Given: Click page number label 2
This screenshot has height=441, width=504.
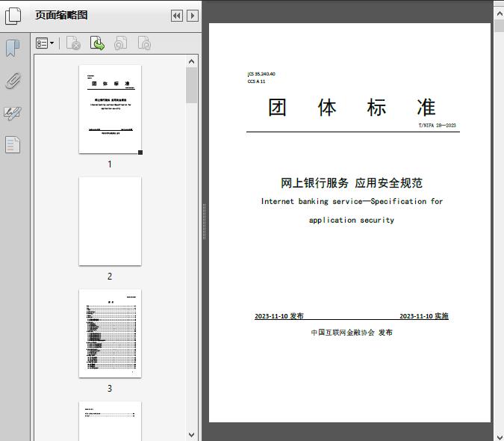Looking at the screenshot, I should tap(110, 277).
